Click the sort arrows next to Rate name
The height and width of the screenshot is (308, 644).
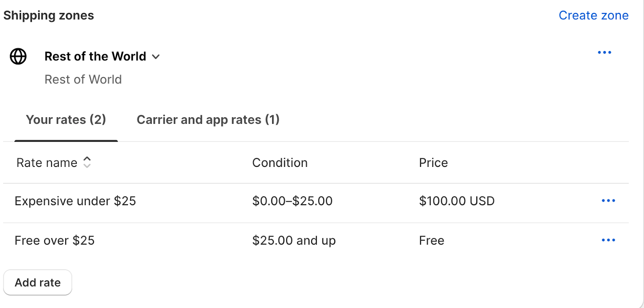(87, 162)
